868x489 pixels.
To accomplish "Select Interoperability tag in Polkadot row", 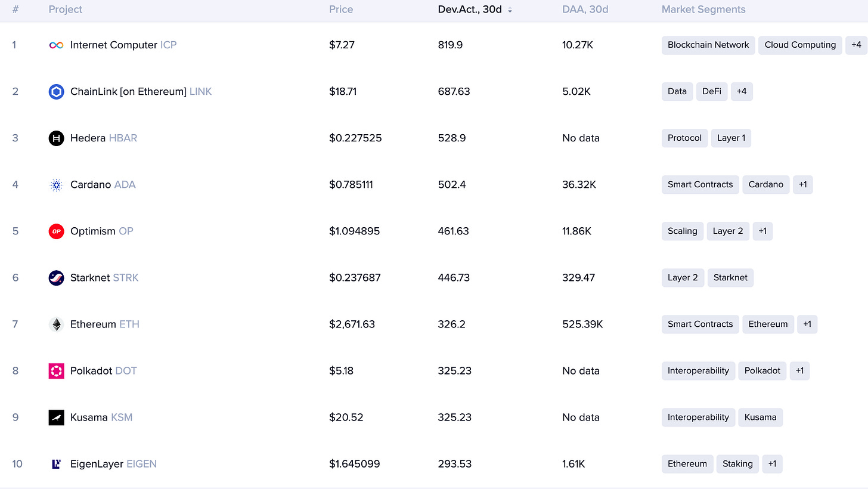I will (698, 371).
